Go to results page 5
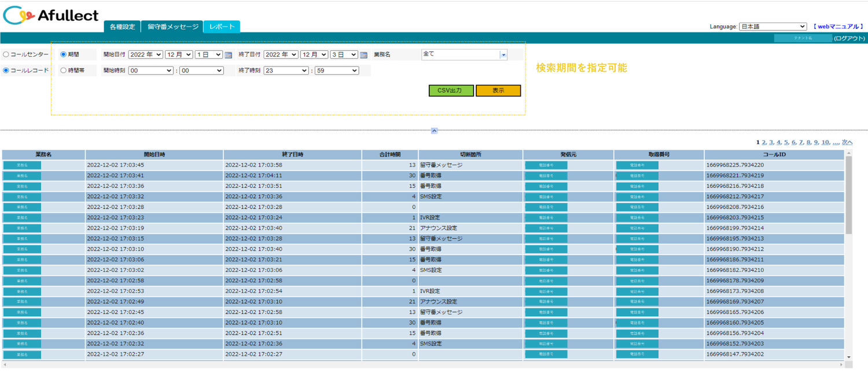 [x=786, y=142]
